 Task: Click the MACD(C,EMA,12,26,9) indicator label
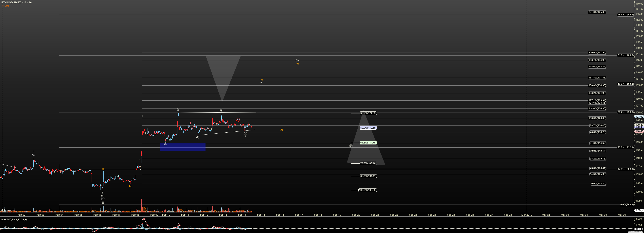pos(14,220)
